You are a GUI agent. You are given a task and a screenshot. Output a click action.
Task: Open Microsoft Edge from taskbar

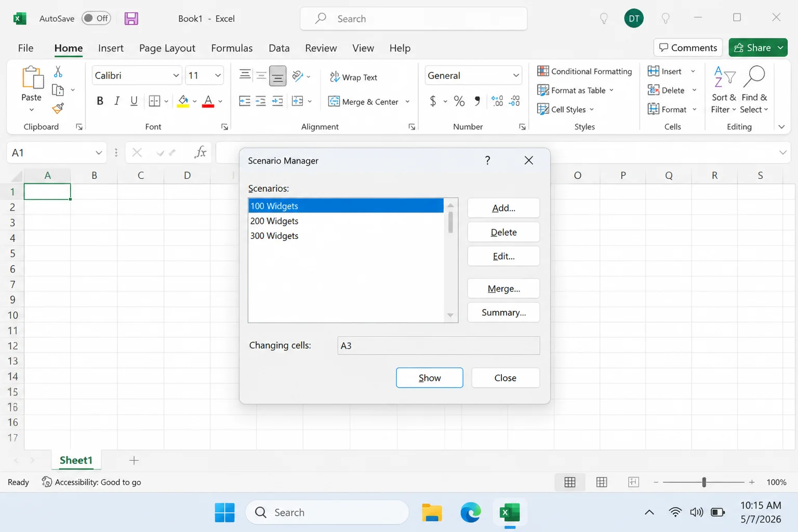471,513
